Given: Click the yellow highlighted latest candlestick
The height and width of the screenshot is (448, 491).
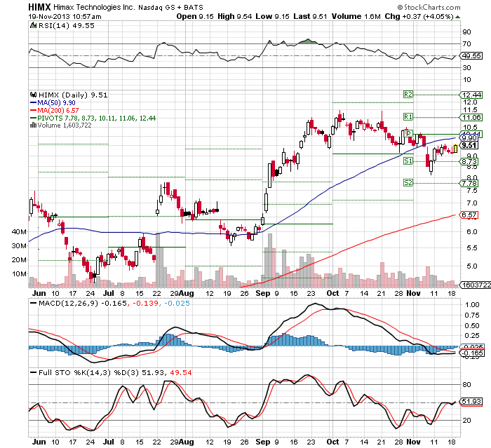Looking at the screenshot, I should coord(455,149).
